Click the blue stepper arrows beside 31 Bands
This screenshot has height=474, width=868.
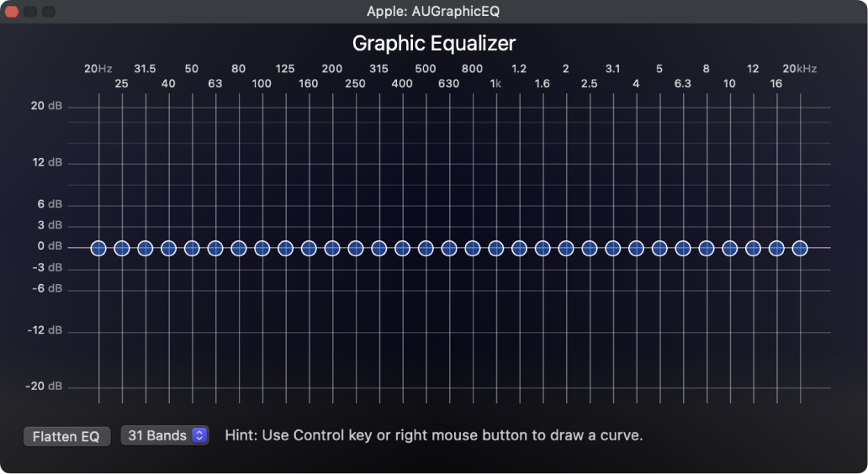(199, 435)
